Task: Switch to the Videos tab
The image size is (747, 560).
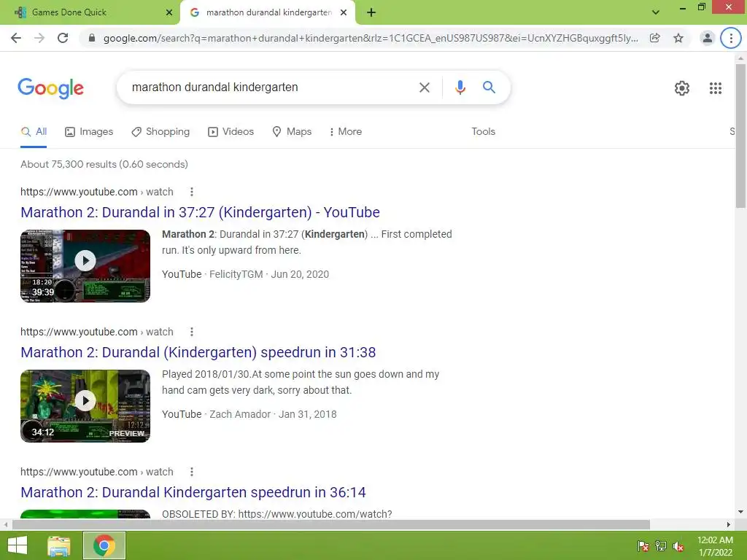Action: click(231, 132)
